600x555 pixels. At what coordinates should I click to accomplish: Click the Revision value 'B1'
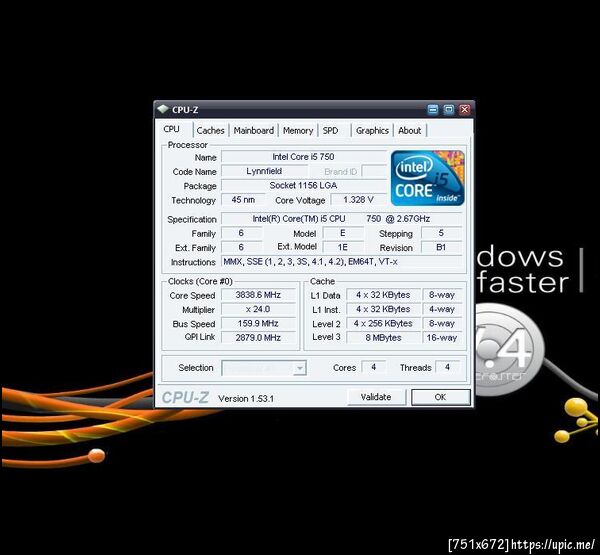(441, 247)
